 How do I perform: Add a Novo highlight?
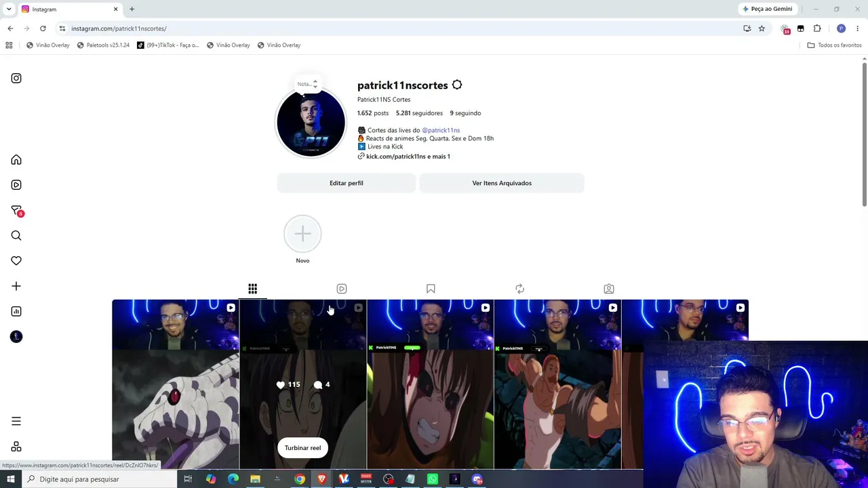click(x=302, y=235)
